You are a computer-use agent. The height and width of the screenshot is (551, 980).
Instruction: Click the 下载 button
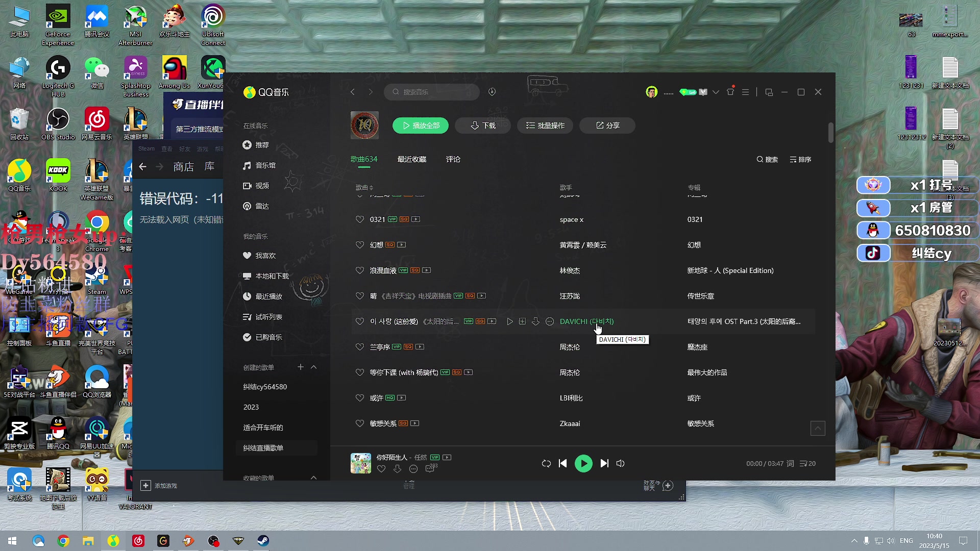pos(483,126)
